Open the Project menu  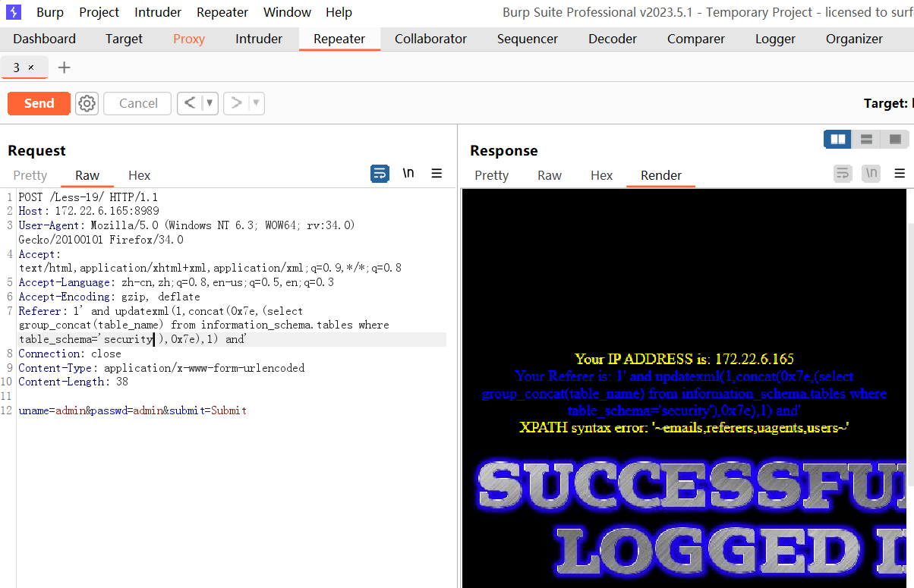click(x=99, y=12)
